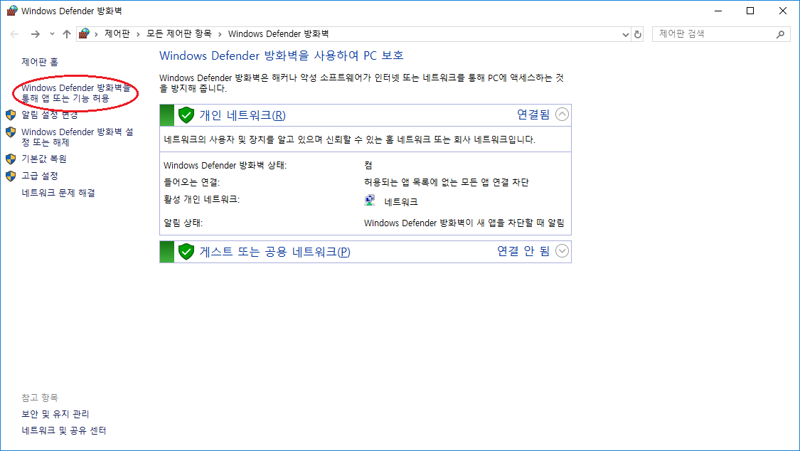Open the 제어판 홈 link
This screenshot has width=800, height=451.
40,62
